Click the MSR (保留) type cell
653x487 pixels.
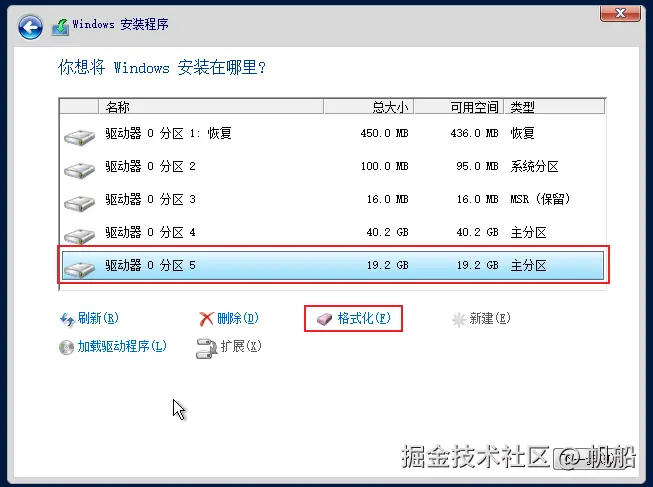click(540, 199)
